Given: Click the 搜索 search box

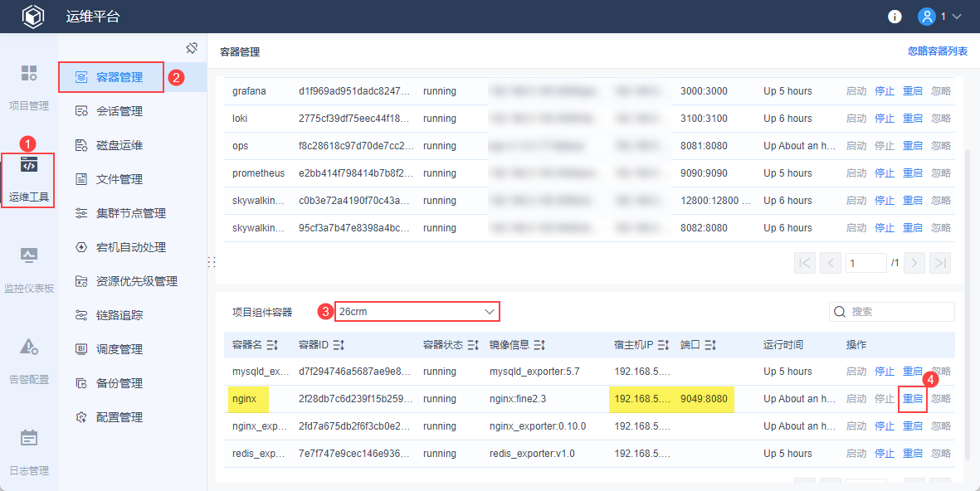Looking at the screenshot, I should (892, 311).
